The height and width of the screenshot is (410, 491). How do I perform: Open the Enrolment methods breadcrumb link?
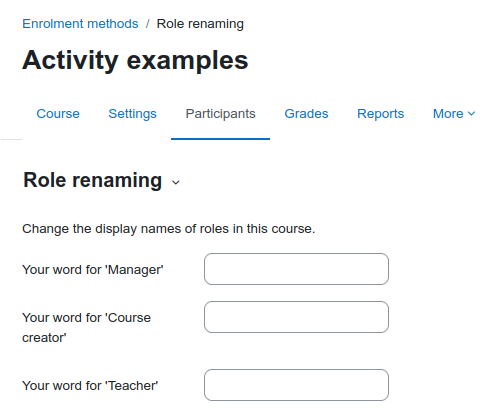80,24
